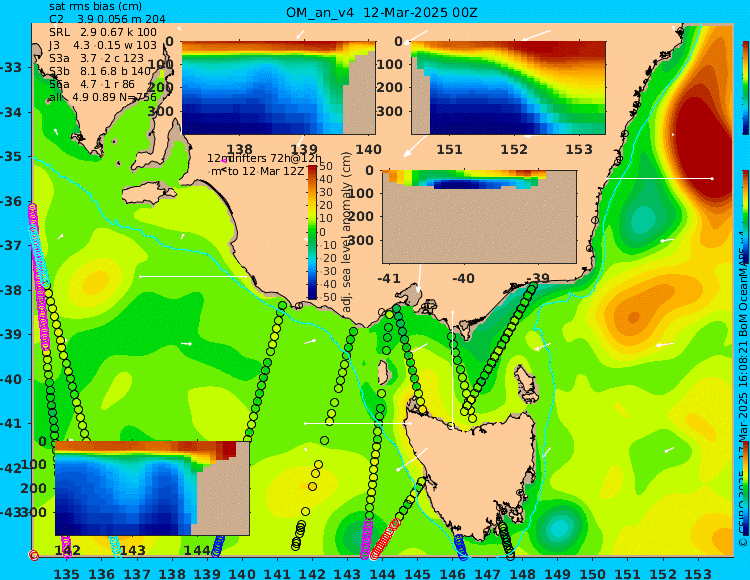Click the 149 longitude label on the bottom axis

(558, 573)
